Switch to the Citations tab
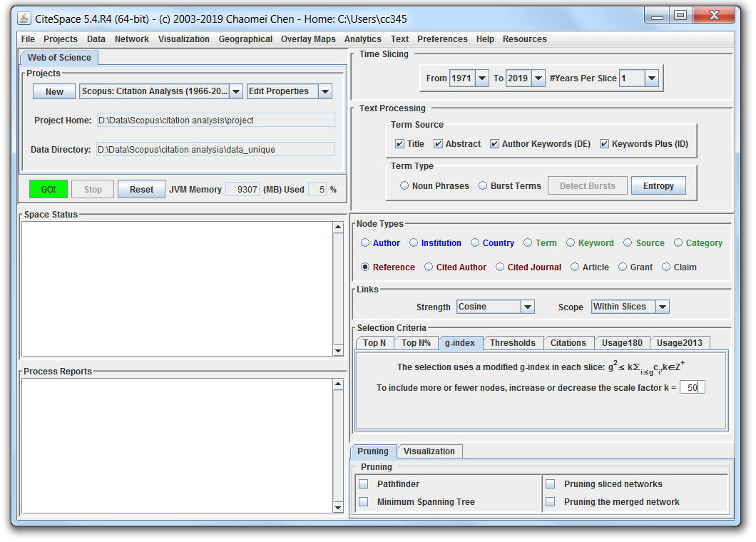 pos(568,343)
